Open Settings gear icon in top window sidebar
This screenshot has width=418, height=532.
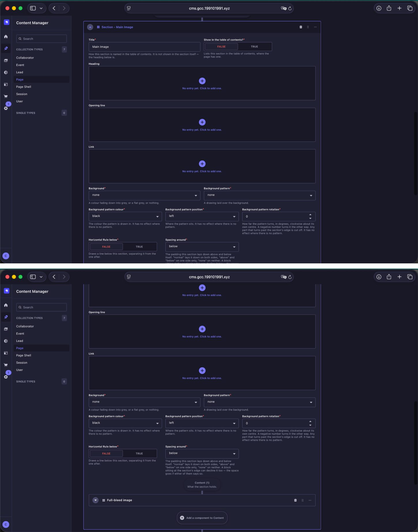pyautogui.click(x=6, y=108)
